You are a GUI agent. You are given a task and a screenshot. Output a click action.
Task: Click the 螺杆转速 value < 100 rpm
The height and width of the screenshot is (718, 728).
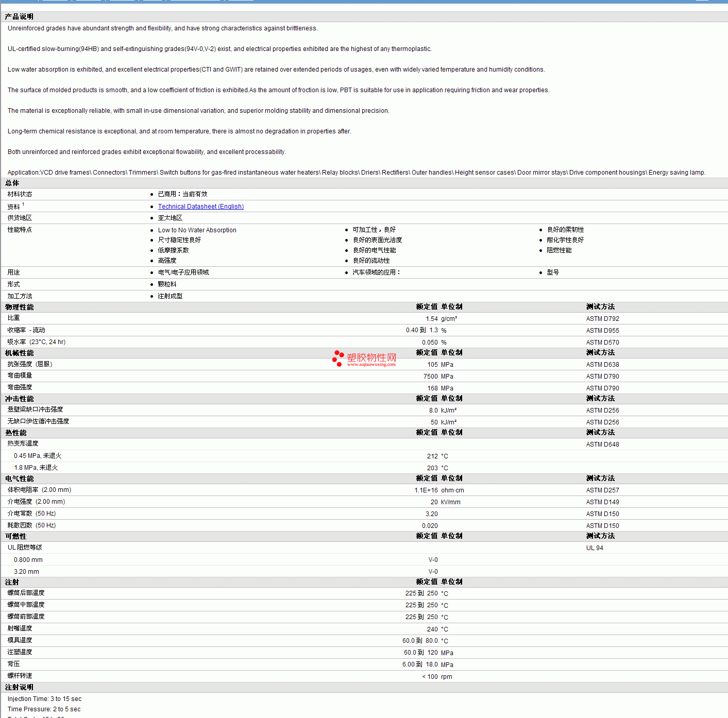tap(437, 677)
